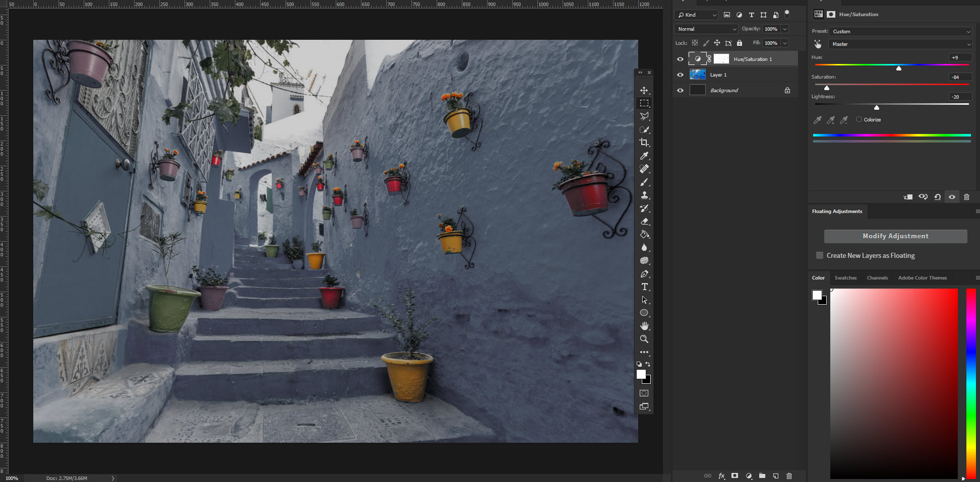Open the Master channel dropdown

click(900, 44)
